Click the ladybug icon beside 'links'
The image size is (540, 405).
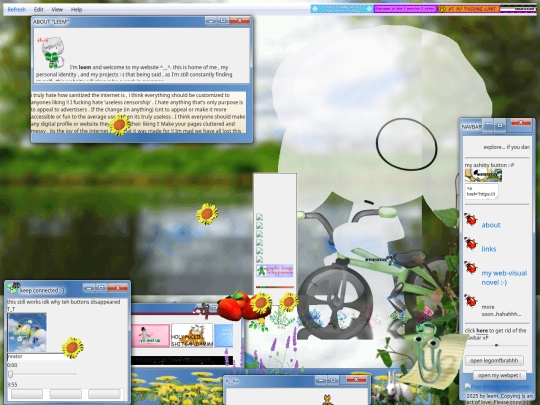pos(470,243)
